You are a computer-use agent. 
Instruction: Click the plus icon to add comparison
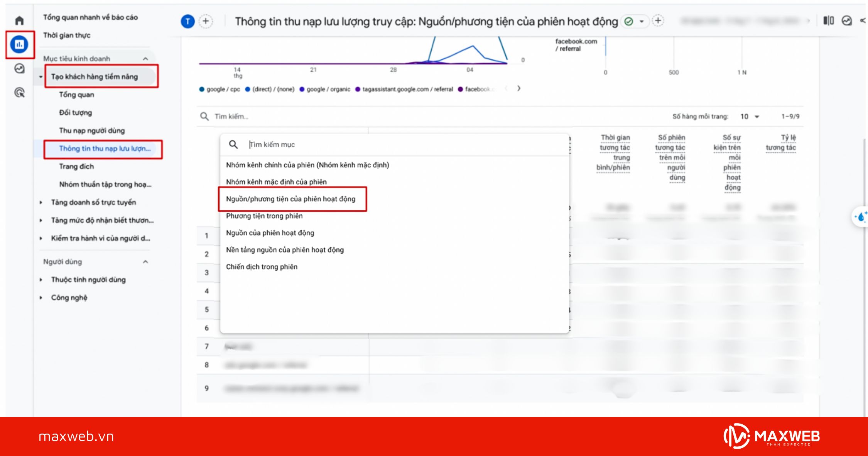click(x=206, y=21)
